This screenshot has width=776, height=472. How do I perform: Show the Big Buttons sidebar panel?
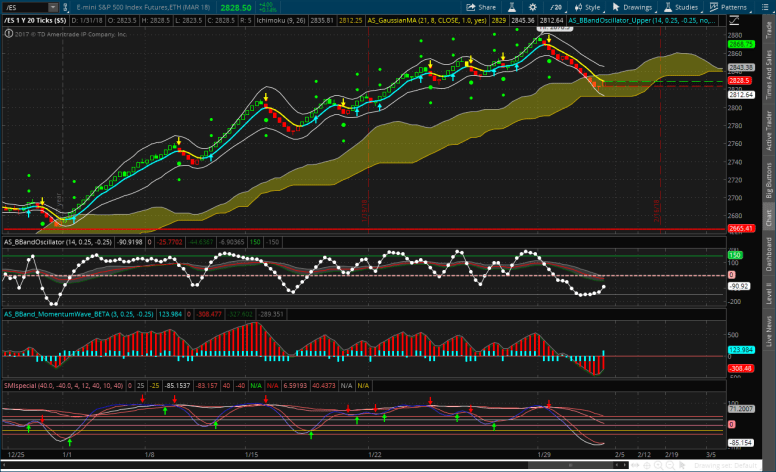(768, 182)
